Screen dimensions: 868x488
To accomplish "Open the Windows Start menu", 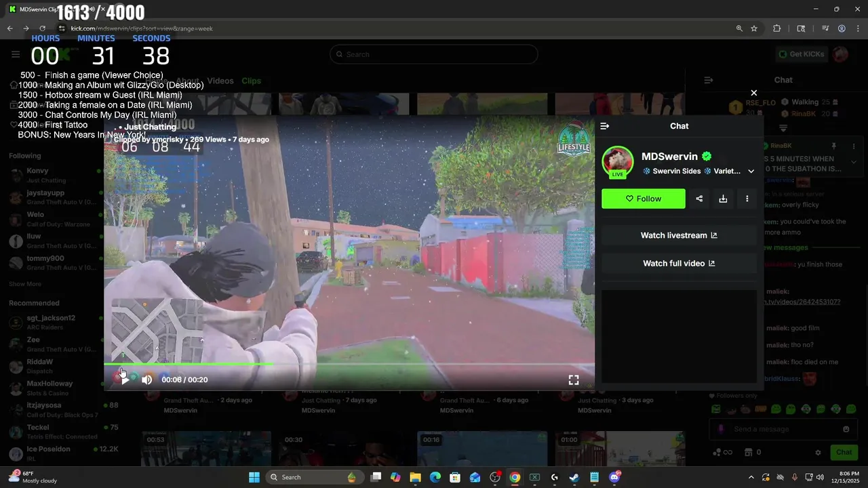I will pos(254,477).
